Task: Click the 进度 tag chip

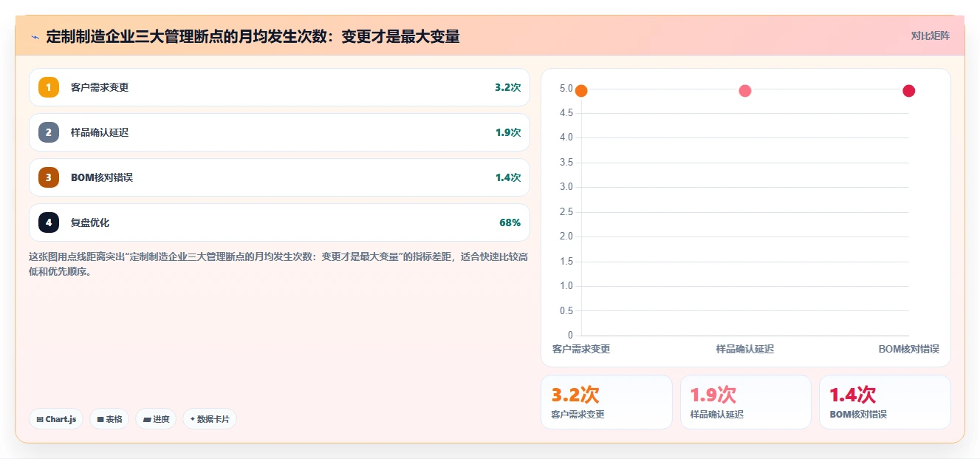Action: pyautogui.click(x=156, y=419)
